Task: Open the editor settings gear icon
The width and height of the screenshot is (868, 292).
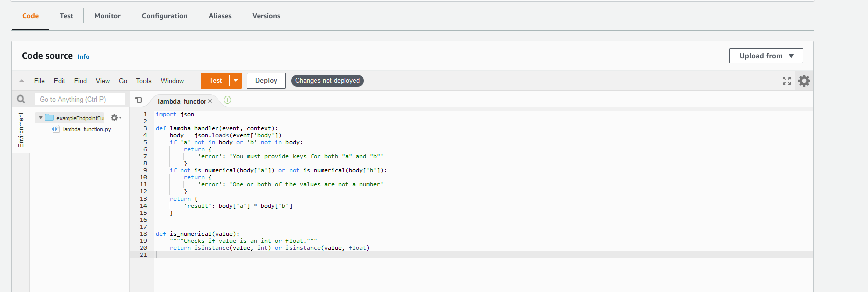Action: 804,81
